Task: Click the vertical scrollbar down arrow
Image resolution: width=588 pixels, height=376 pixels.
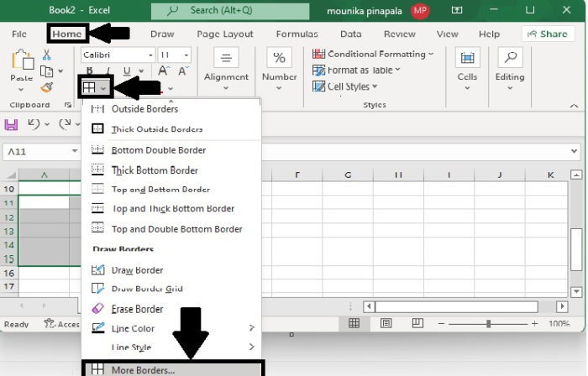Action: click(x=576, y=291)
